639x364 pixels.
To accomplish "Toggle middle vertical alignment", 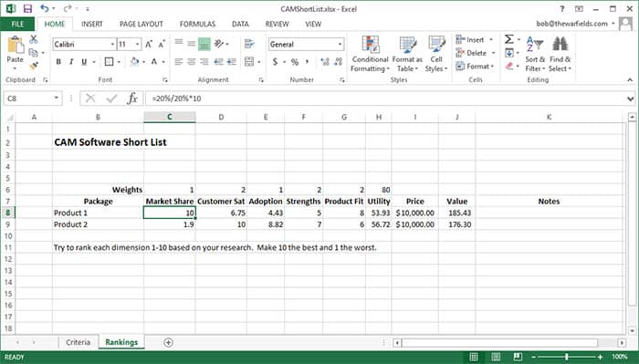I will tap(192, 43).
